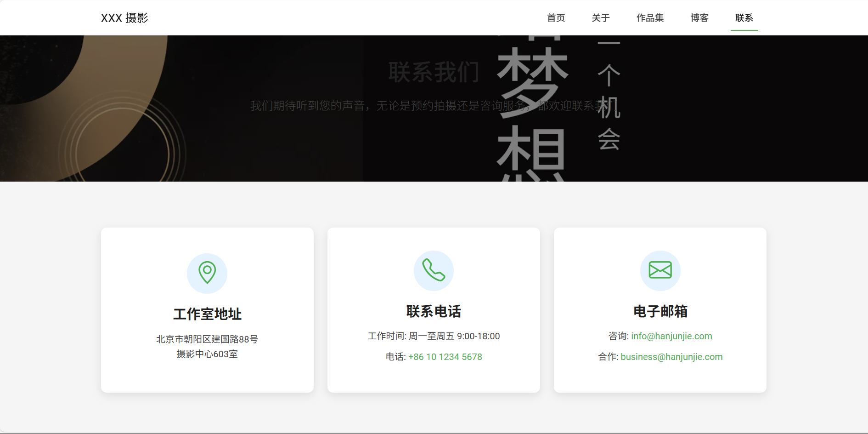Call the +86 10 1234 5678 number link
This screenshot has width=868, height=434.
(x=445, y=357)
